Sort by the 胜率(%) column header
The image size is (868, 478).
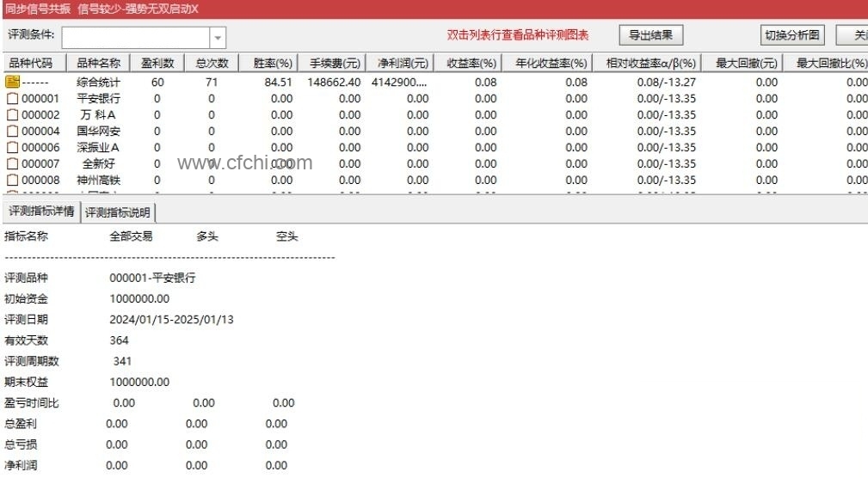[268, 63]
